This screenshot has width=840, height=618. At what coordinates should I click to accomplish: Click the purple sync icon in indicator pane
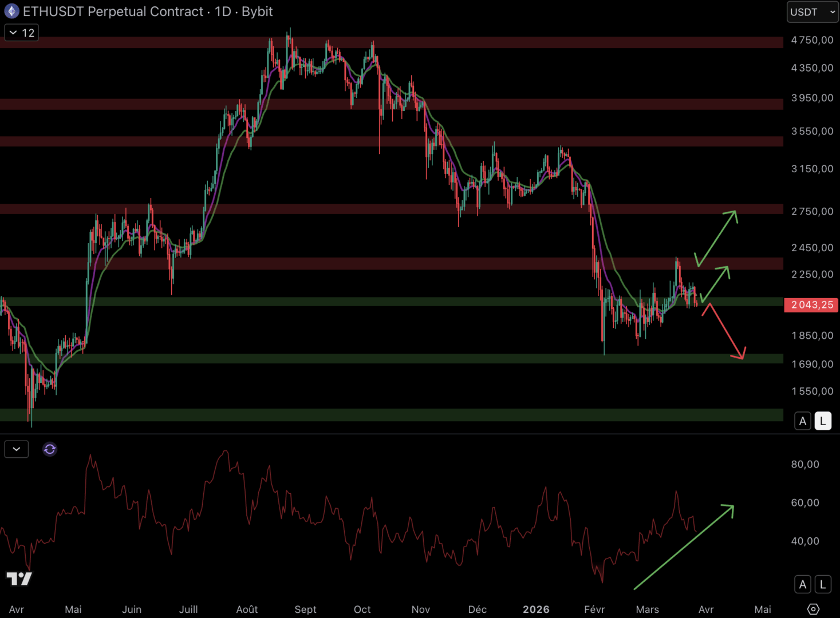click(50, 449)
